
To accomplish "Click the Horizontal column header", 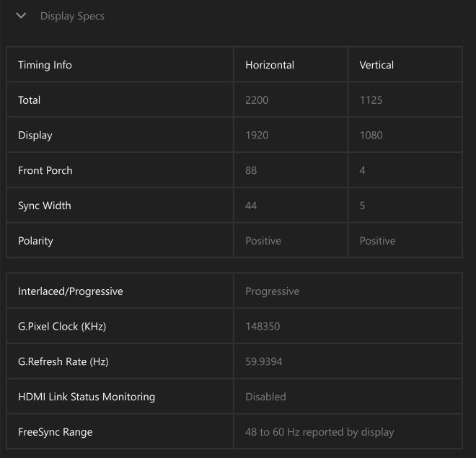I will (x=270, y=65).
